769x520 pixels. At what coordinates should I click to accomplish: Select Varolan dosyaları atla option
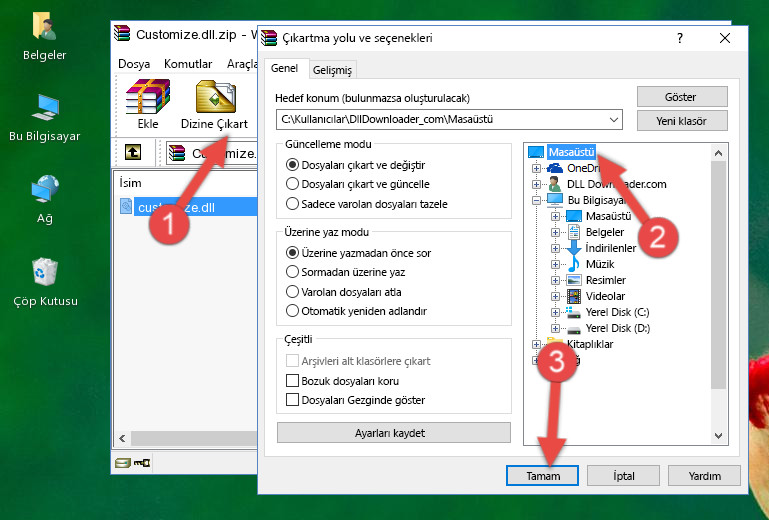pyautogui.click(x=292, y=292)
